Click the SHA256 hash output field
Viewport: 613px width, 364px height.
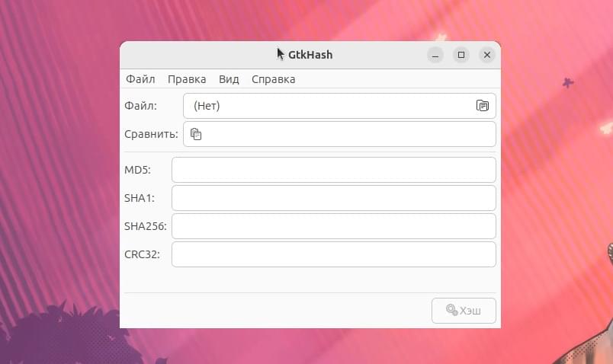(x=334, y=226)
